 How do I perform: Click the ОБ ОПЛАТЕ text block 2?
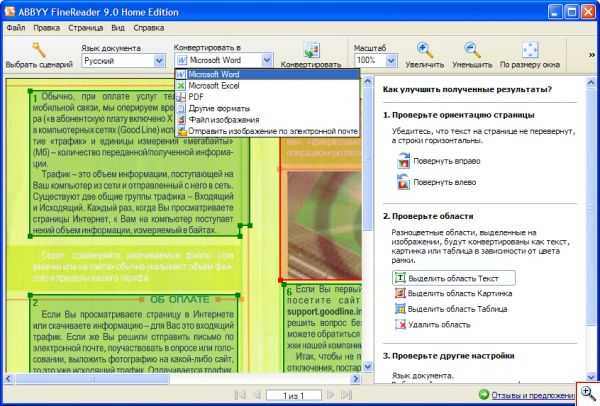point(134,334)
